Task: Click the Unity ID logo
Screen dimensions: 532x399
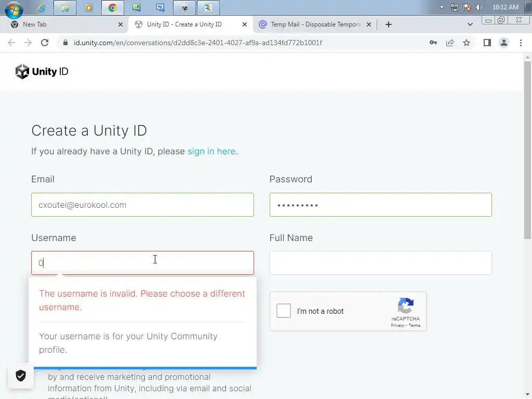Action: pos(42,72)
